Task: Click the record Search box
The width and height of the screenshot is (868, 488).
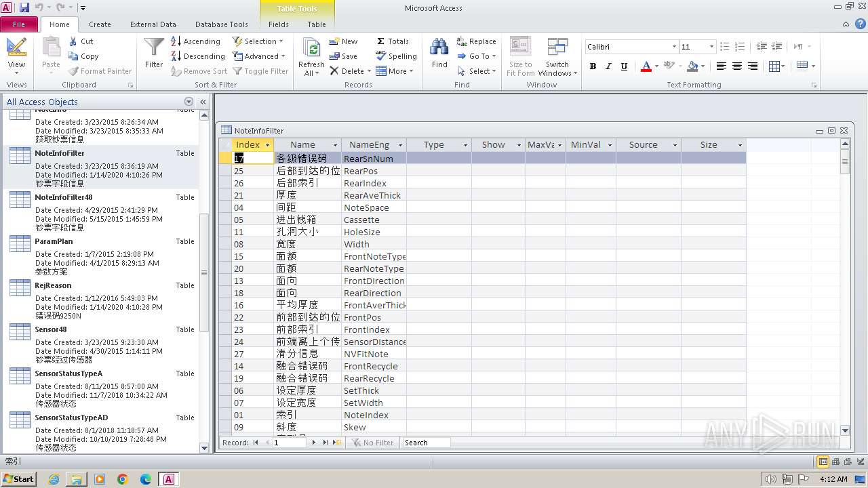Action: (x=425, y=443)
